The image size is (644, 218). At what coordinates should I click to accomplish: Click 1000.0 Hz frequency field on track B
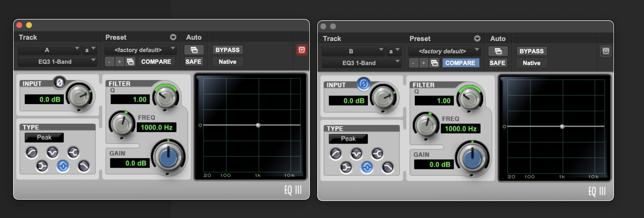[461, 129]
